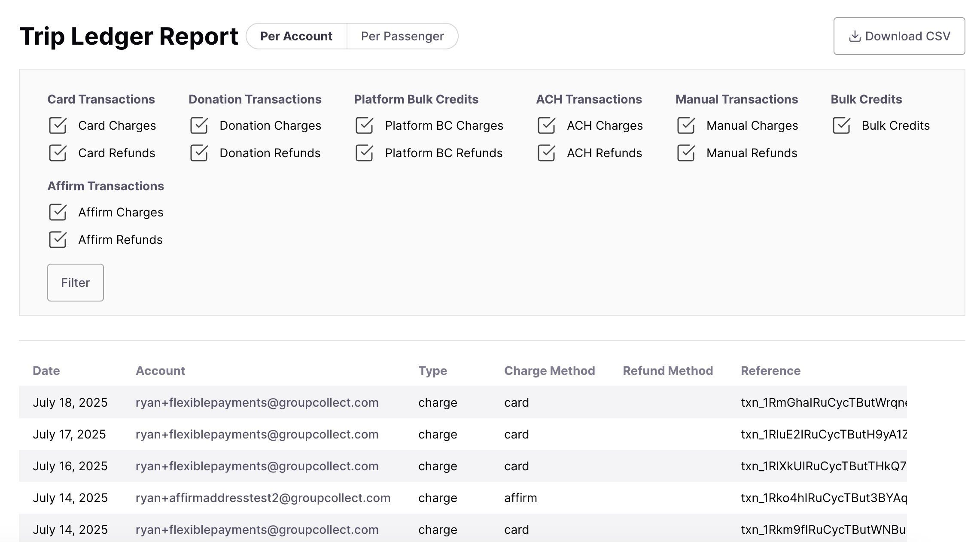Uncheck the Card Charges checkbox
The width and height of the screenshot is (980, 542).
click(58, 125)
